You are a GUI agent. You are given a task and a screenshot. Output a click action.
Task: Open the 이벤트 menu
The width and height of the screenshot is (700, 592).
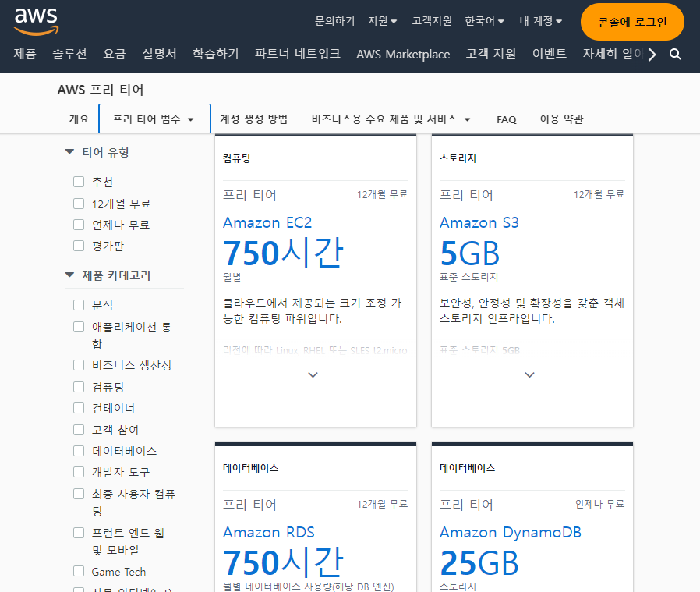pos(549,54)
